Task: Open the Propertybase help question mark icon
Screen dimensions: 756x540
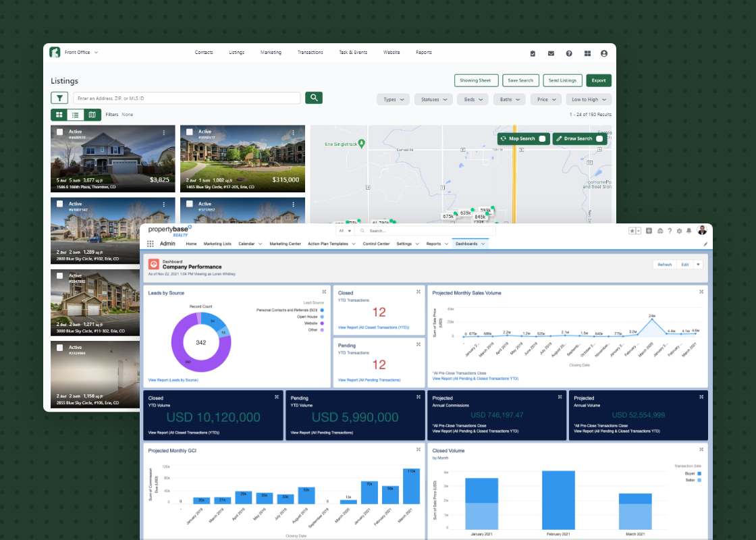Action: pyautogui.click(x=670, y=231)
